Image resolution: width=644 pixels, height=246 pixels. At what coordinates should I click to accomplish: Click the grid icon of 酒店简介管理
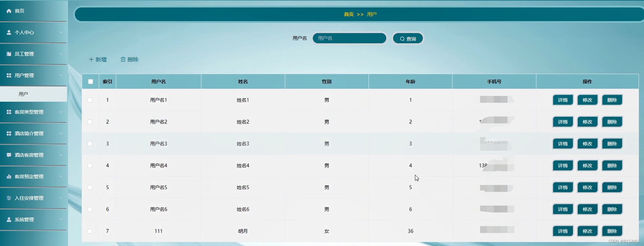point(9,134)
